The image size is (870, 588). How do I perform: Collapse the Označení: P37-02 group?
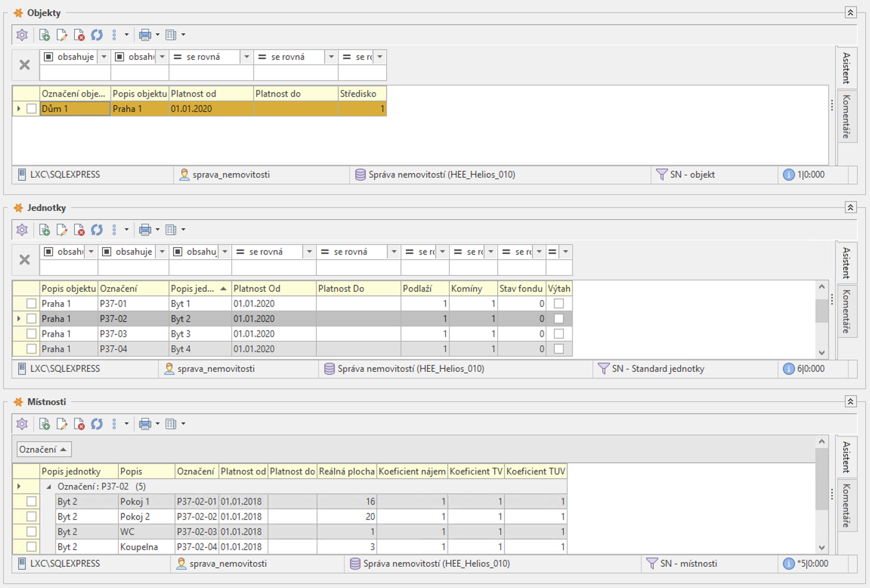(x=49, y=487)
